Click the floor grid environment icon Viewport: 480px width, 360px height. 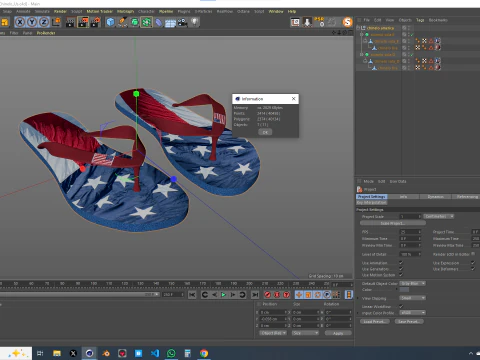tap(170, 23)
